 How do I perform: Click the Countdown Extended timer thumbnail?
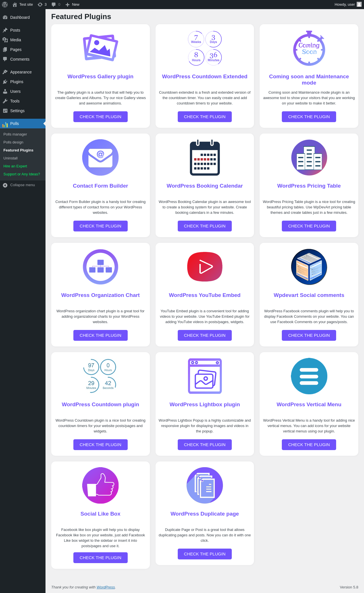pos(205,48)
